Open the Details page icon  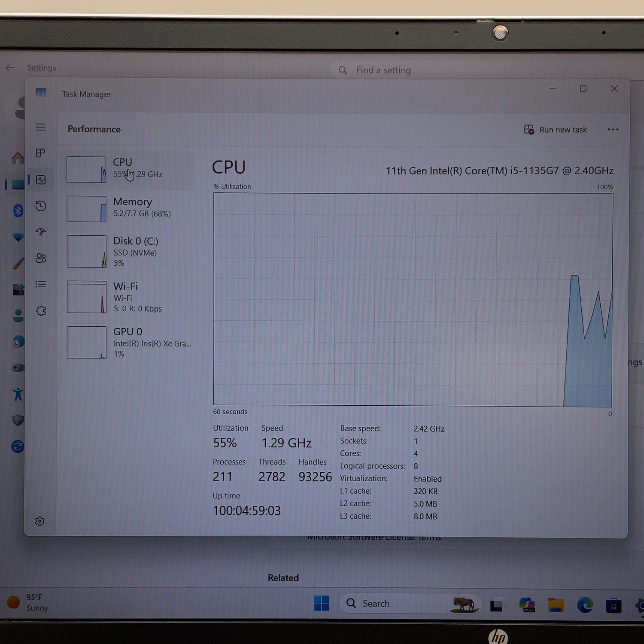[41, 284]
